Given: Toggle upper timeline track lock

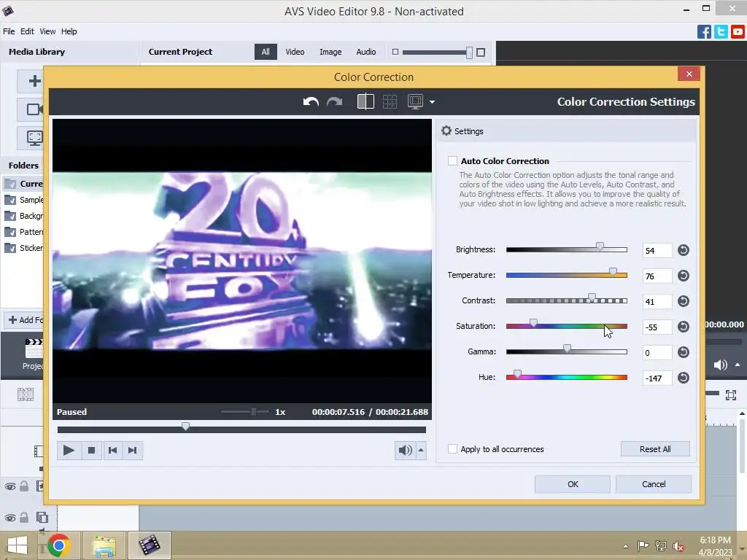Looking at the screenshot, I should [24, 486].
